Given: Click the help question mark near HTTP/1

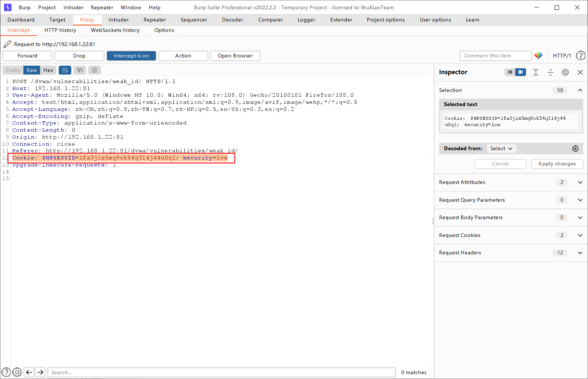Looking at the screenshot, I should pyautogui.click(x=581, y=56).
